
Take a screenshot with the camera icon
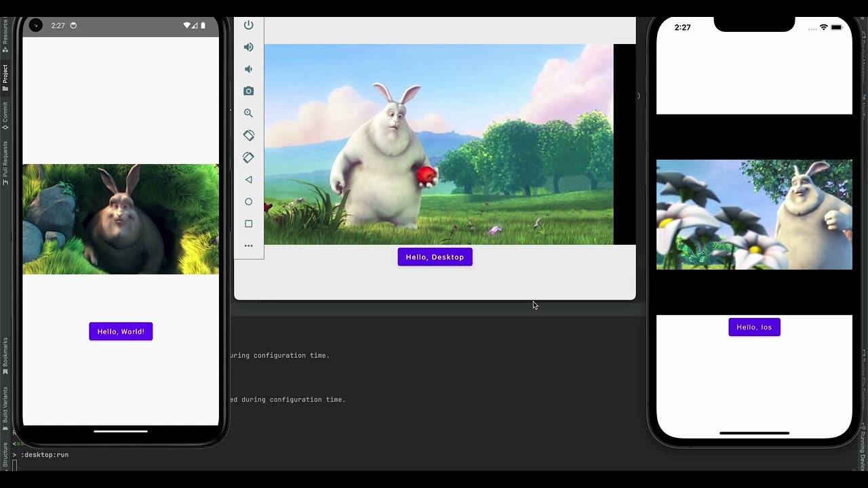click(248, 91)
